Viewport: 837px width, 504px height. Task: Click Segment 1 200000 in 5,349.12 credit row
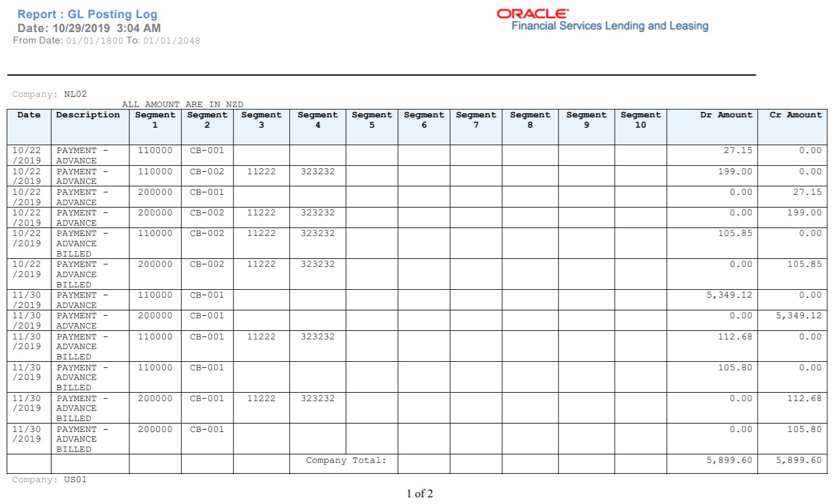155,316
